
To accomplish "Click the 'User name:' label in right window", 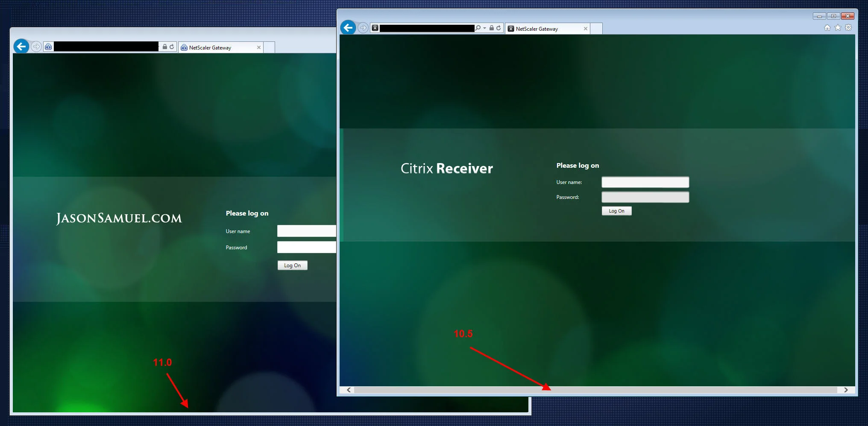I will pos(569,182).
